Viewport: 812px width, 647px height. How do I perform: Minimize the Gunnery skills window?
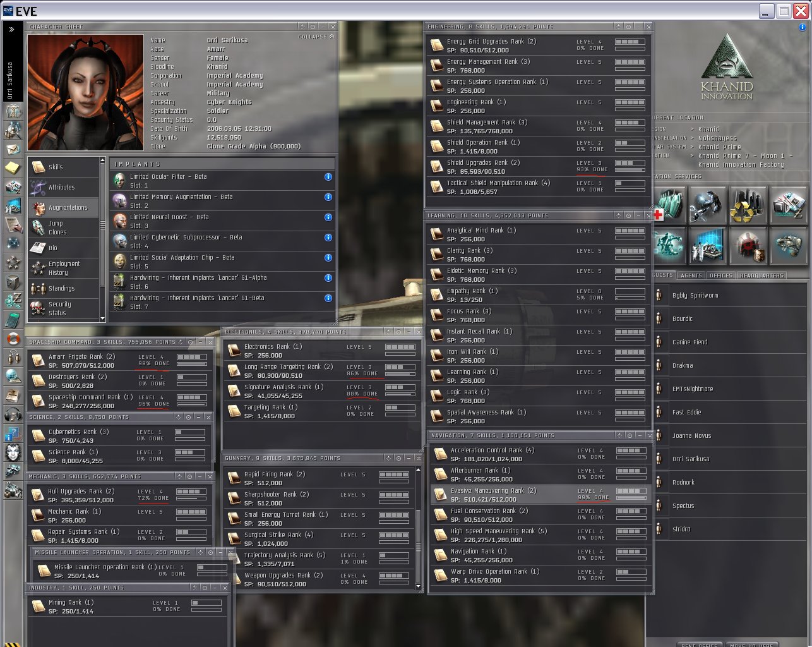[409, 458]
